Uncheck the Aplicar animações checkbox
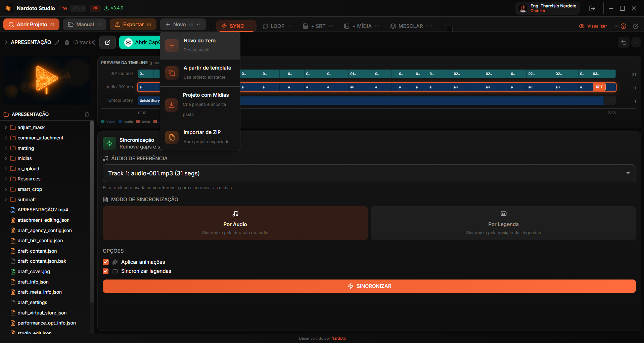Image resolution: width=644 pixels, height=343 pixels. 106,262
